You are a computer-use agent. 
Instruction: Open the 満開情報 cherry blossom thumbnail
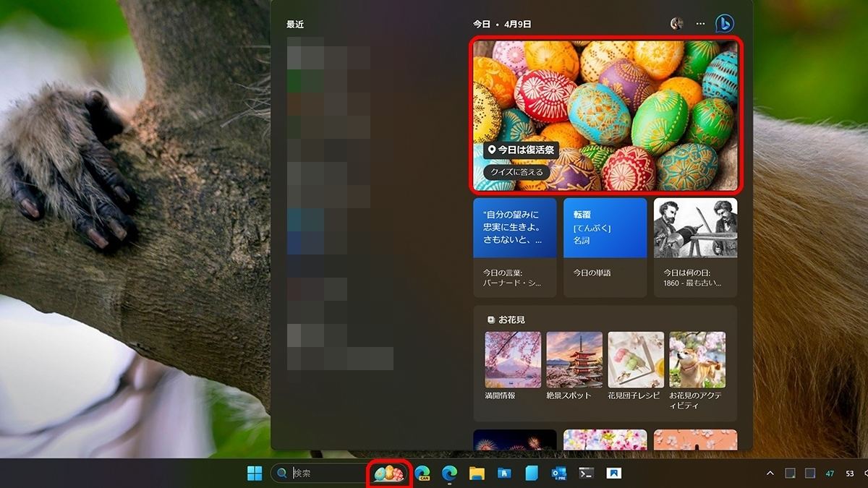pyautogui.click(x=513, y=358)
